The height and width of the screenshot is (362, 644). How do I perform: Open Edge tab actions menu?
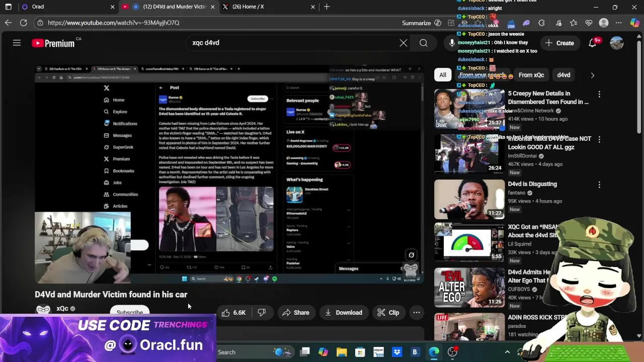tap(8, 7)
